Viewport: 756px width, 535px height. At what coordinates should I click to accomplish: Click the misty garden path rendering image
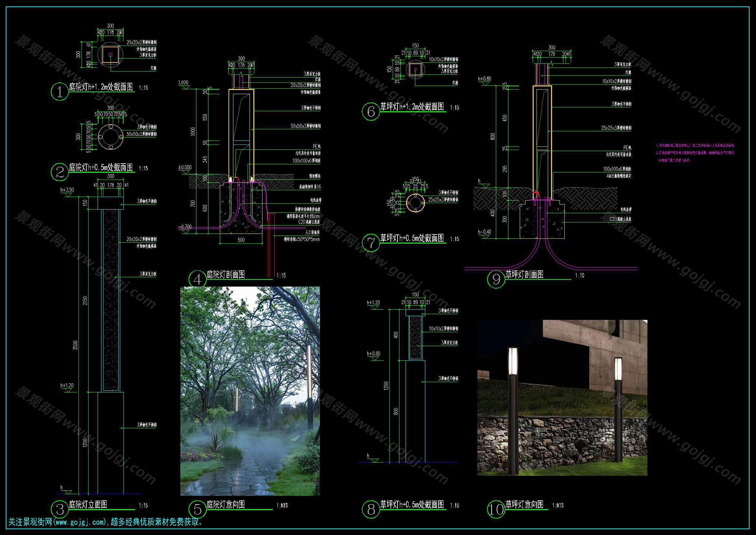pyautogui.click(x=250, y=391)
